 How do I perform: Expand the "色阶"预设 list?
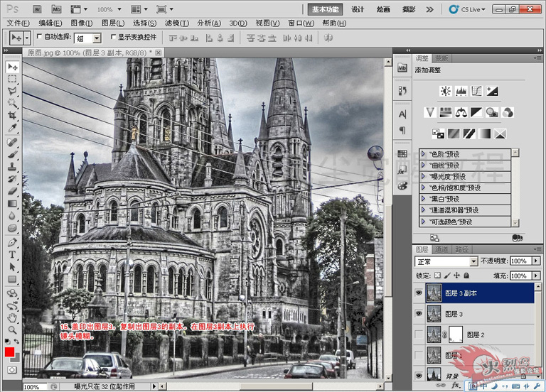coord(423,153)
